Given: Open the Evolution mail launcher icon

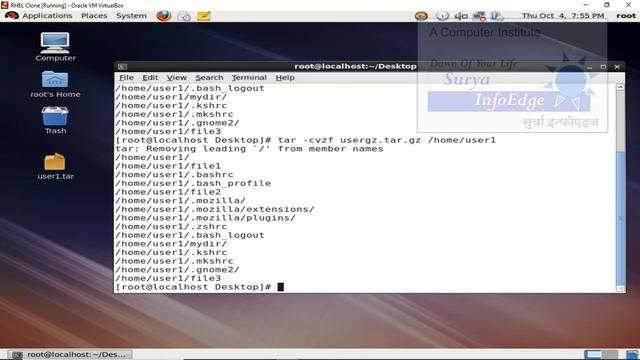Looking at the screenshot, I should pos(184,16).
